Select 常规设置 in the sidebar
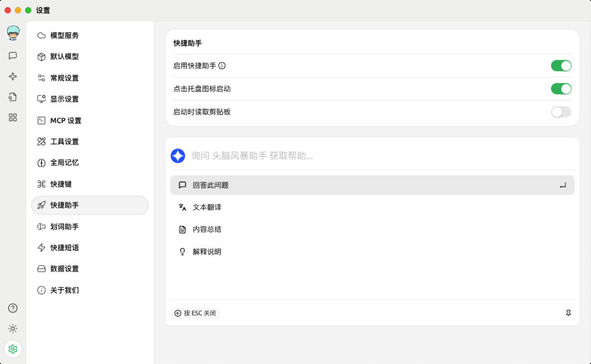Screen dimensions: 591x364 click(90, 78)
